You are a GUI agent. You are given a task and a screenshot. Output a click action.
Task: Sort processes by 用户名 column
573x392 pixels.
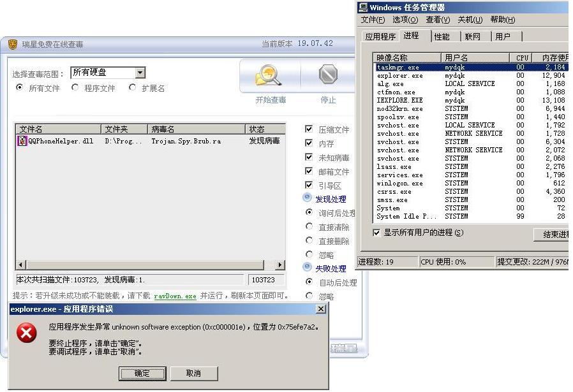[x=475, y=57]
